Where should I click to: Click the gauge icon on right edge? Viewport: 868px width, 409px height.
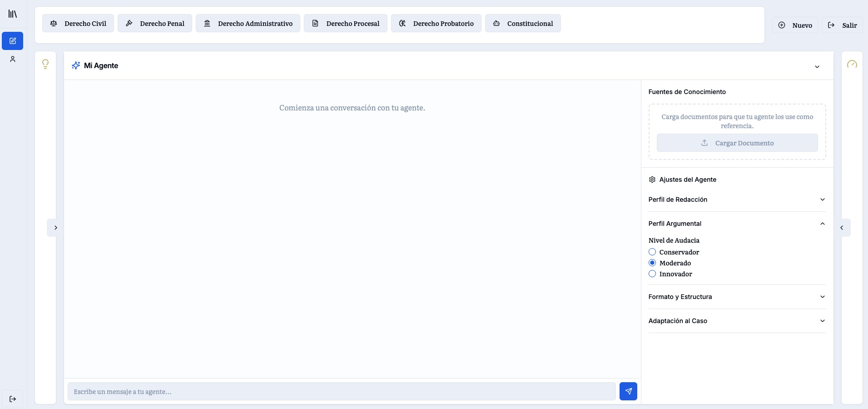tap(853, 64)
